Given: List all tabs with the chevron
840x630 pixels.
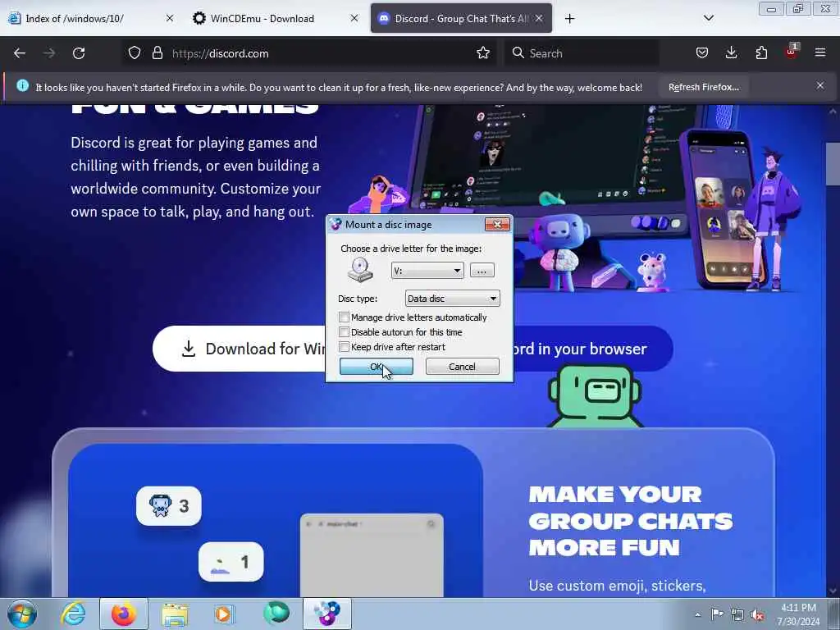Looking at the screenshot, I should tap(708, 18).
